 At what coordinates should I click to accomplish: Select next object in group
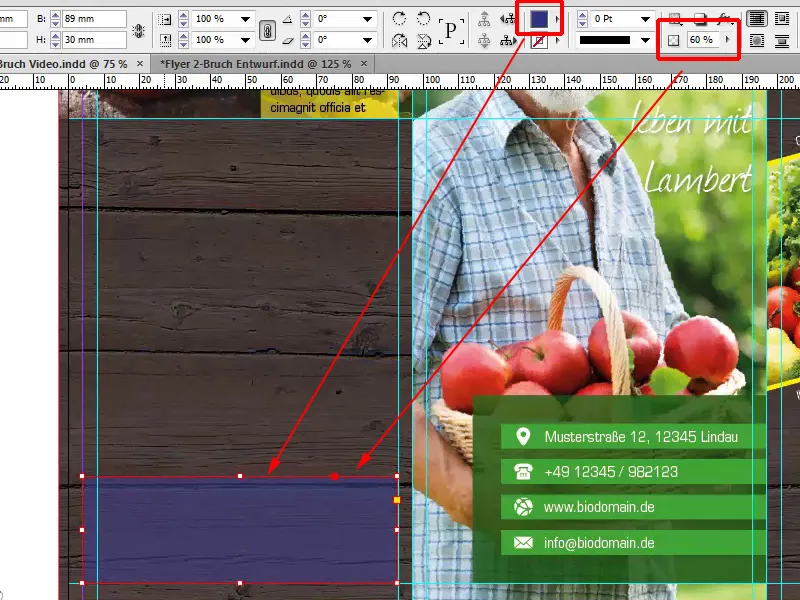[x=507, y=40]
